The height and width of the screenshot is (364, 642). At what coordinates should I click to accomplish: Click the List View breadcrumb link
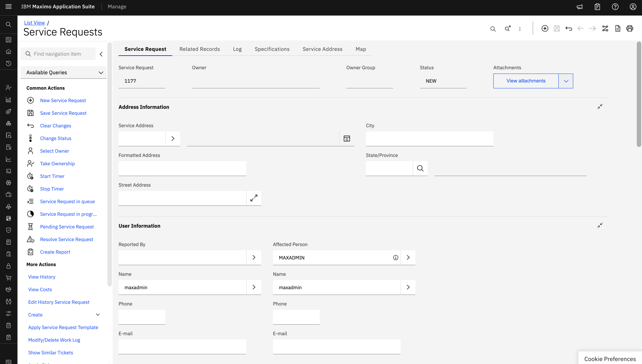(35, 23)
